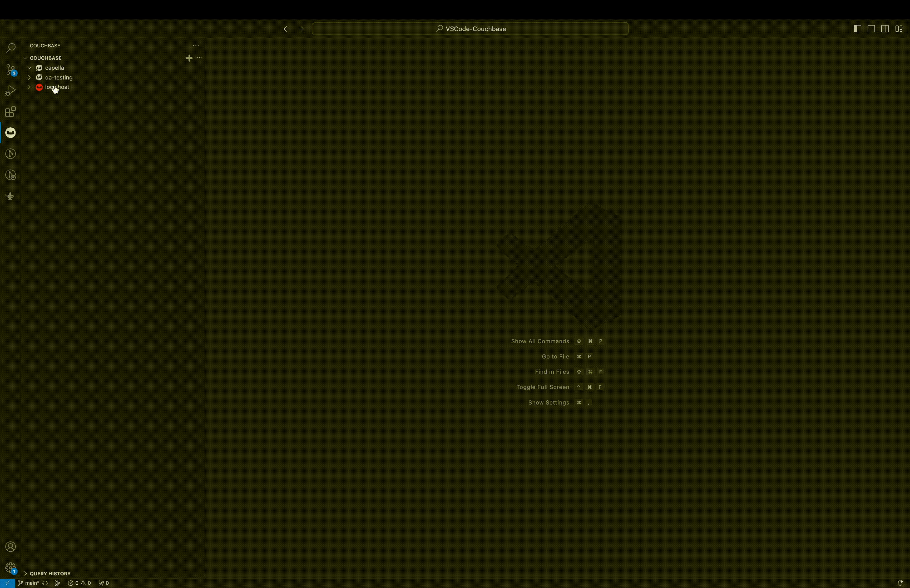Open Source Control view with 3 badge
The width and height of the screenshot is (910, 588).
pyautogui.click(x=10, y=69)
